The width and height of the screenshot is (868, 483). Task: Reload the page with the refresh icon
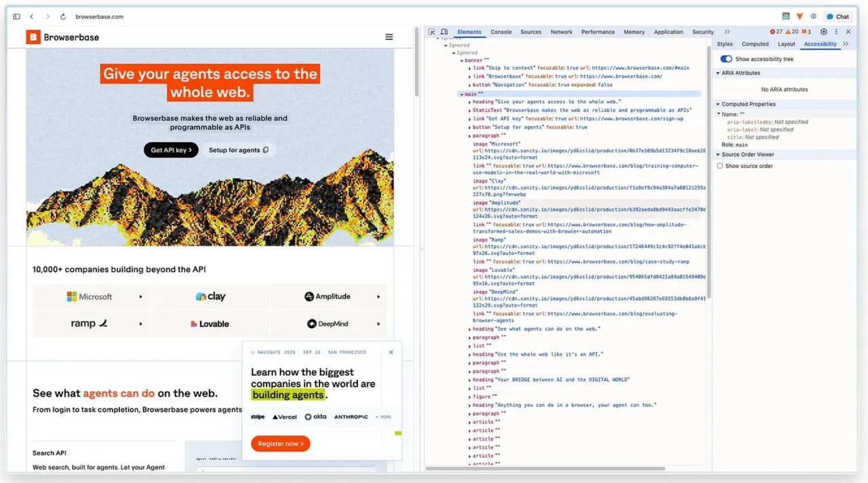tap(63, 16)
